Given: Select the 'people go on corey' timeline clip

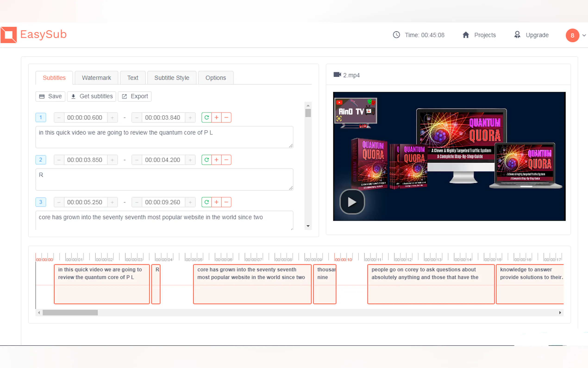Looking at the screenshot, I should (x=431, y=284).
